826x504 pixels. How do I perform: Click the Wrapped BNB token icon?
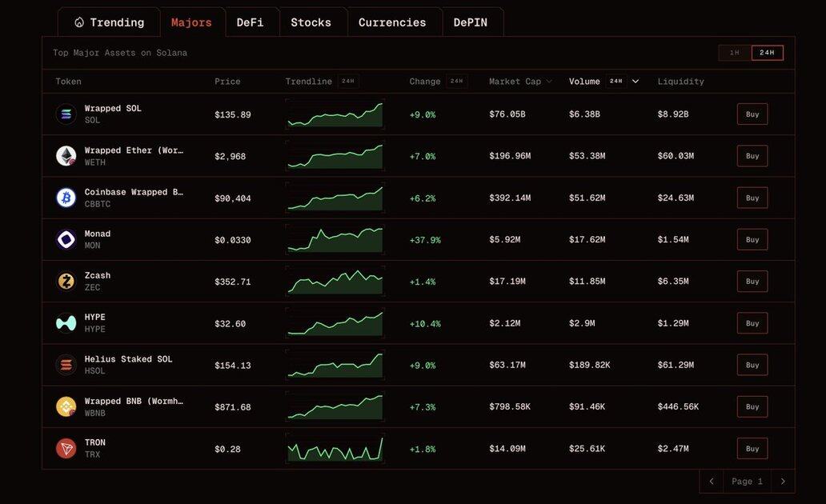click(66, 406)
